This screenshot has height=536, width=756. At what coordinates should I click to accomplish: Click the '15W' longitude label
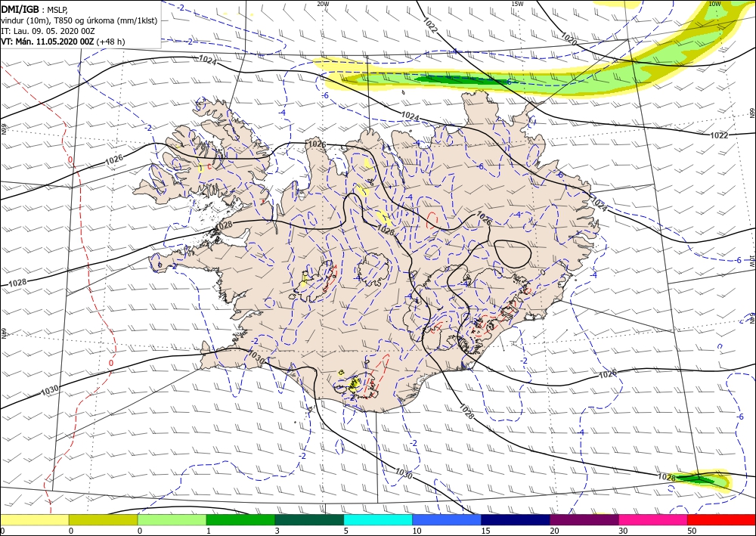[x=517, y=4]
